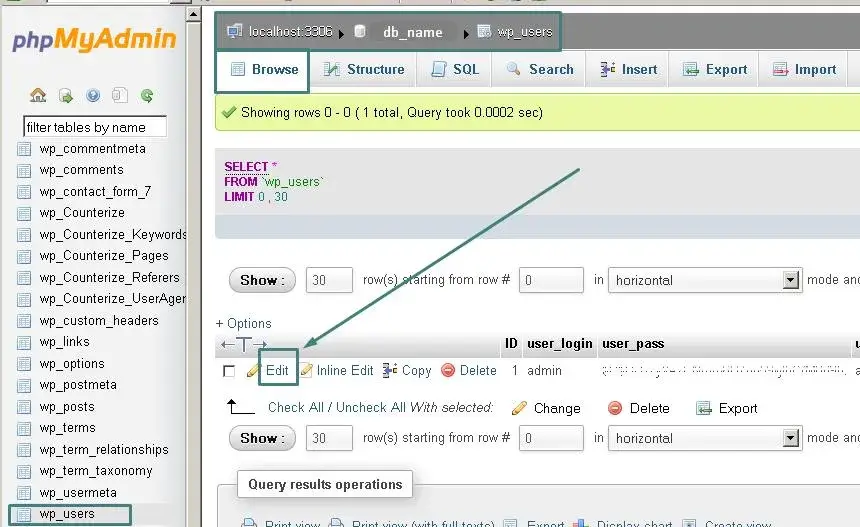
Task: Click the server icon beside localhost:3306
Action: tap(235, 31)
